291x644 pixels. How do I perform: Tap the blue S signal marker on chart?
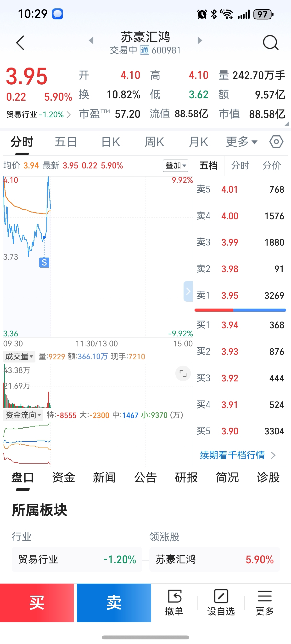44,262
